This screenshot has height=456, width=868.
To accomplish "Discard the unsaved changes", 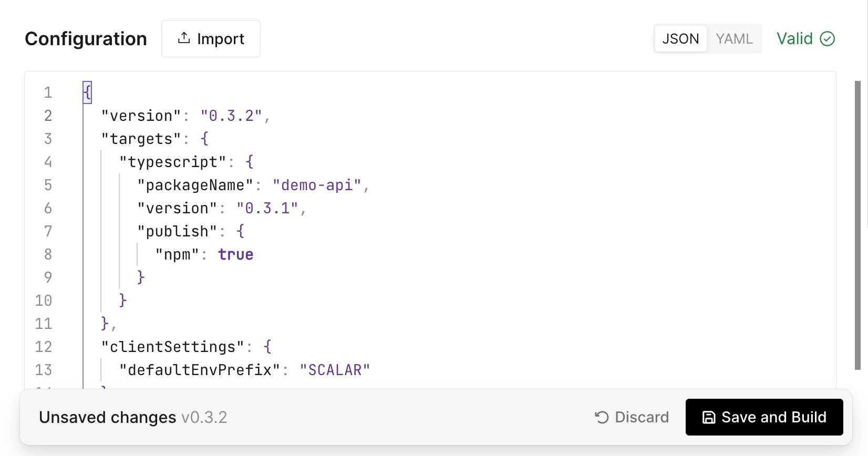I will 632,417.
